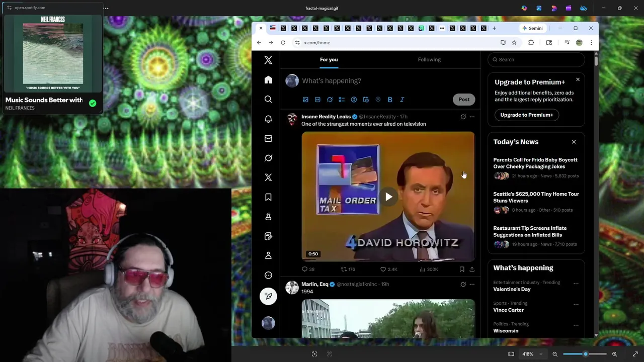This screenshot has width=644, height=362.
Task: Add a poll in the composer
Action: (342, 100)
